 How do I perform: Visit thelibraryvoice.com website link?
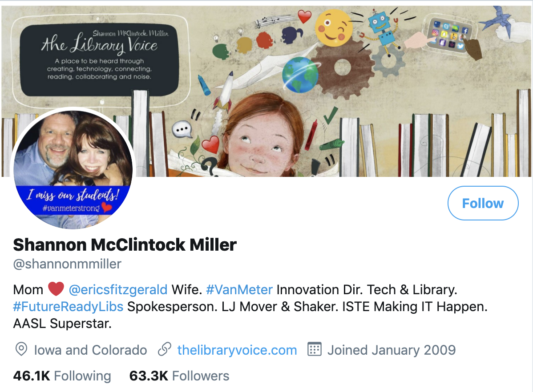click(237, 350)
